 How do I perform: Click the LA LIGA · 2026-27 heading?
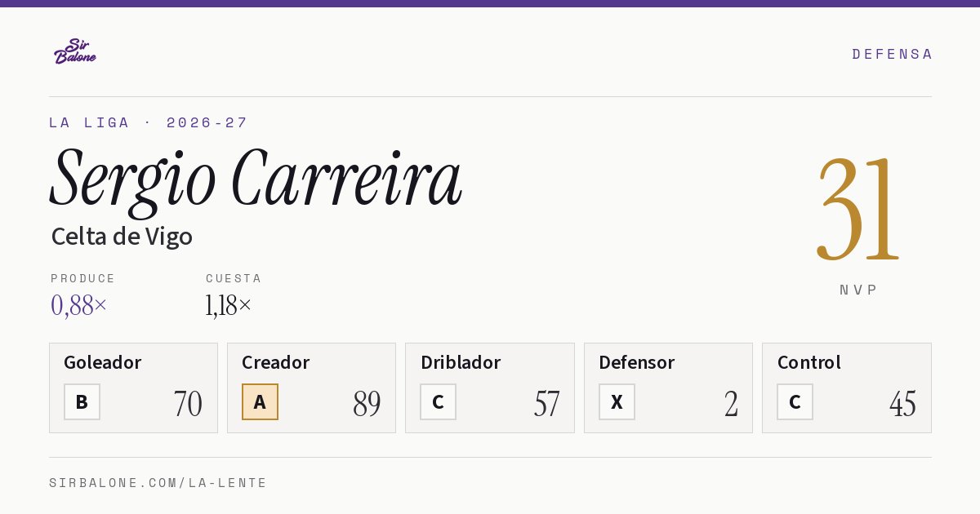point(148,122)
